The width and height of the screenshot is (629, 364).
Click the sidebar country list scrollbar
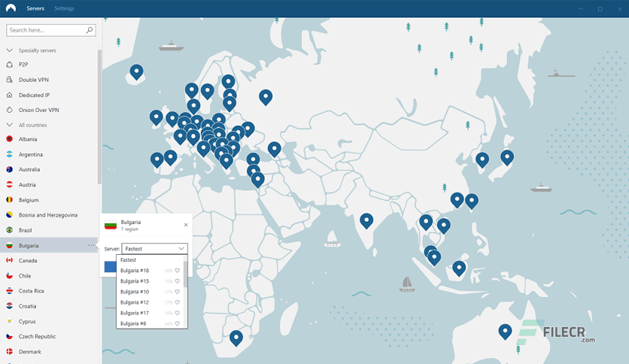point(99,117)
